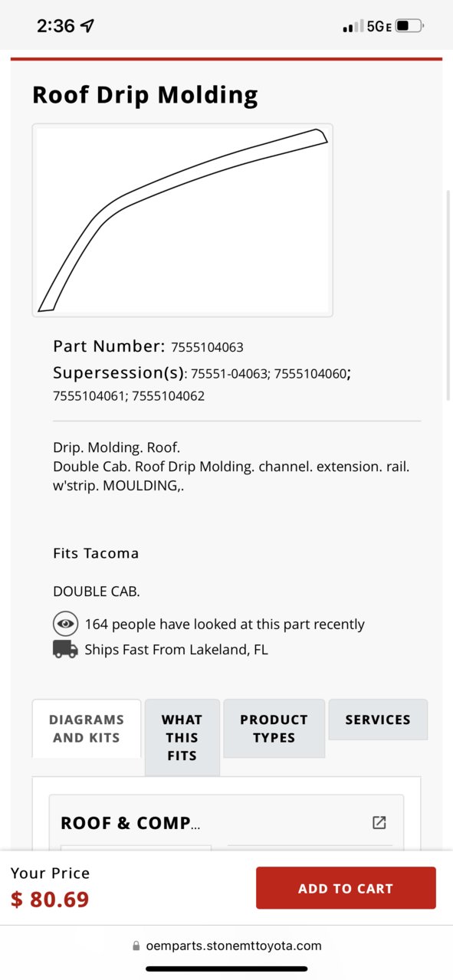Tap the shipping truck icon

[65, 649]
